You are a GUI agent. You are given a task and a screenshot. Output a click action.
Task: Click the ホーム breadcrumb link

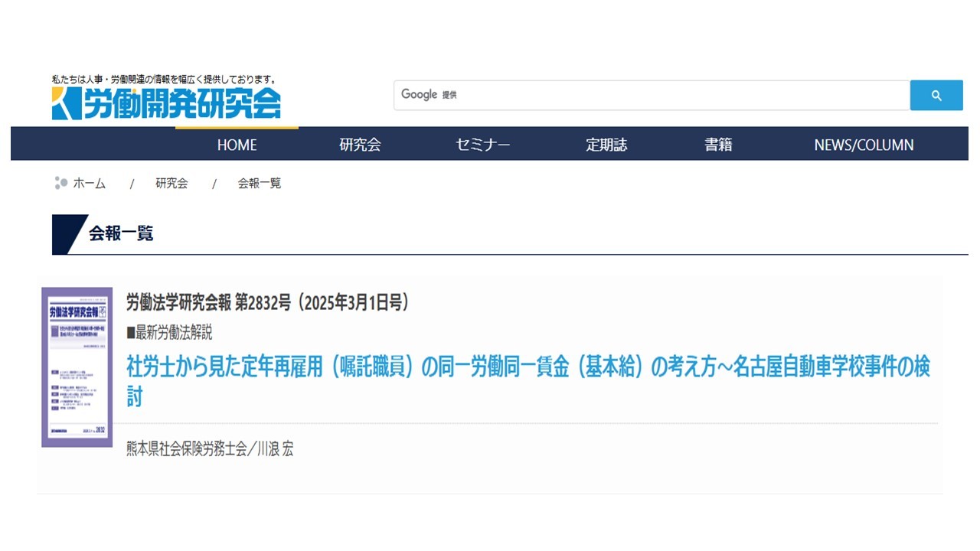point(89,184)
